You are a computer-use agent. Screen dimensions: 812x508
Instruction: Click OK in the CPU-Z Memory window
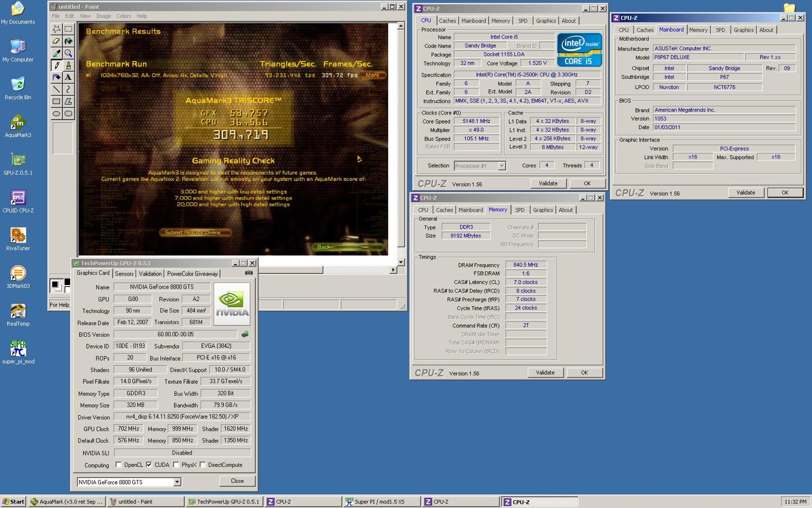click(x=584, y=372)
